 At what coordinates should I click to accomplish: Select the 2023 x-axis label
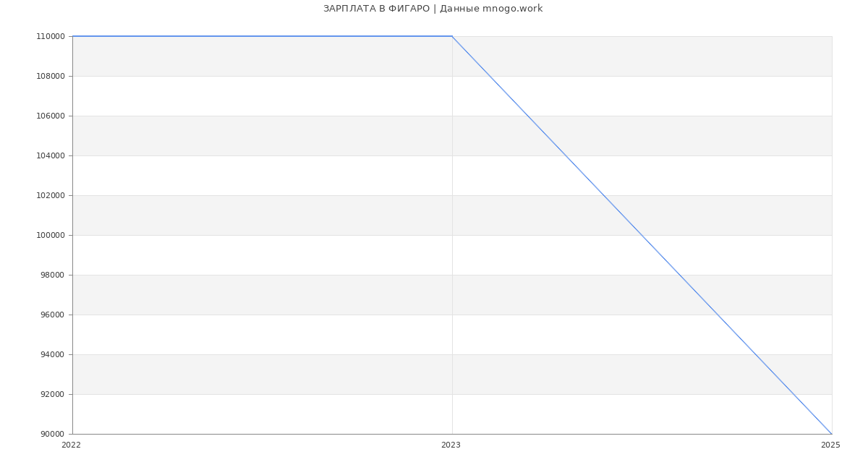[x=451, y=445]
